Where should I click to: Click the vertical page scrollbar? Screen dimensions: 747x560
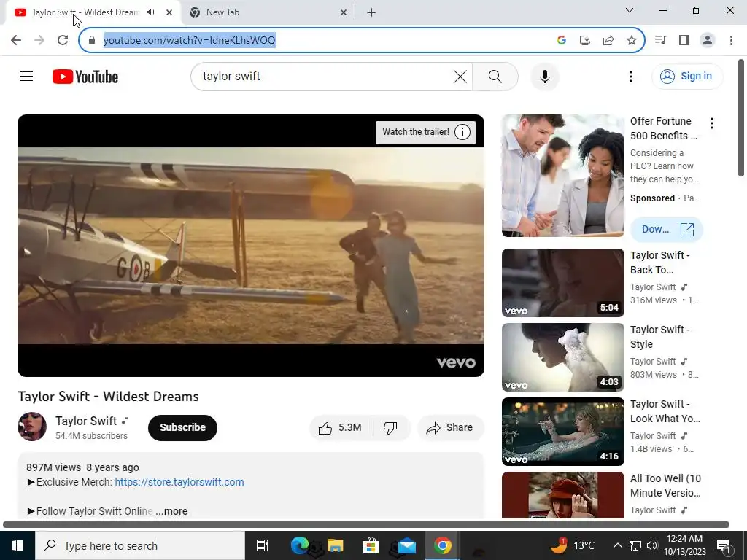click(x=741, y=117)
